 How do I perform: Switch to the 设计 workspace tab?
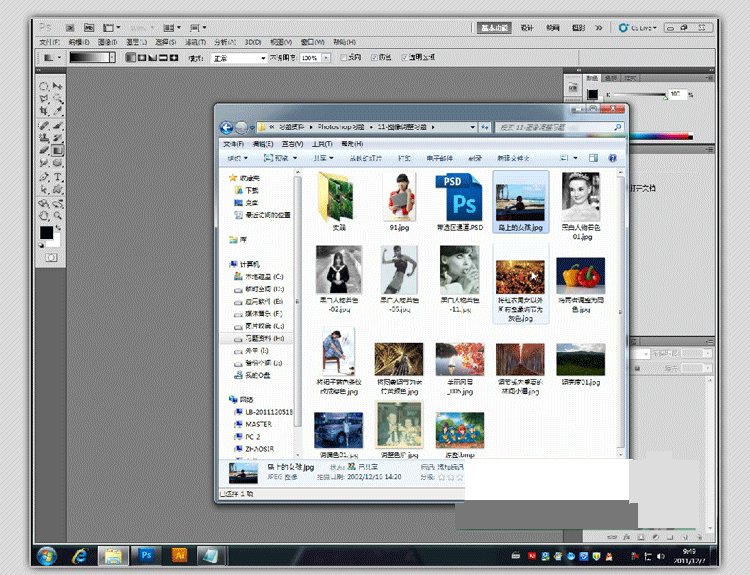(x=527, y=28)
